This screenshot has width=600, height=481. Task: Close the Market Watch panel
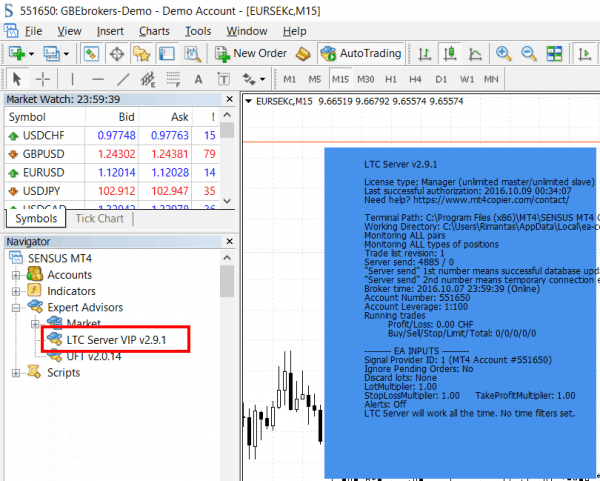click(230, 99)
